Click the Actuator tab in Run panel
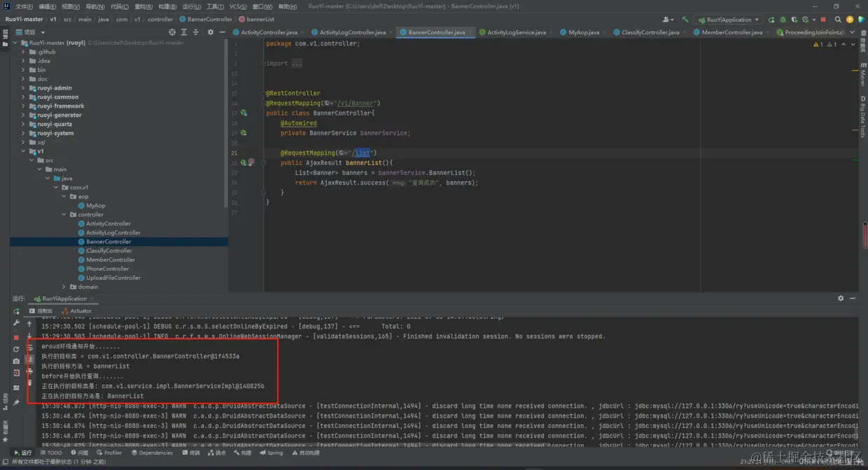The width and height of the screenshot is (868, 470). pos(80,311)
